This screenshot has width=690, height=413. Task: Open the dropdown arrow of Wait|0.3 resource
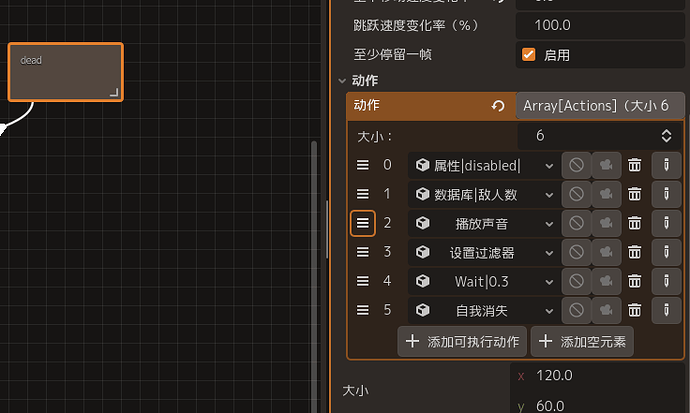pyautogui.click(x=549, y=282)
